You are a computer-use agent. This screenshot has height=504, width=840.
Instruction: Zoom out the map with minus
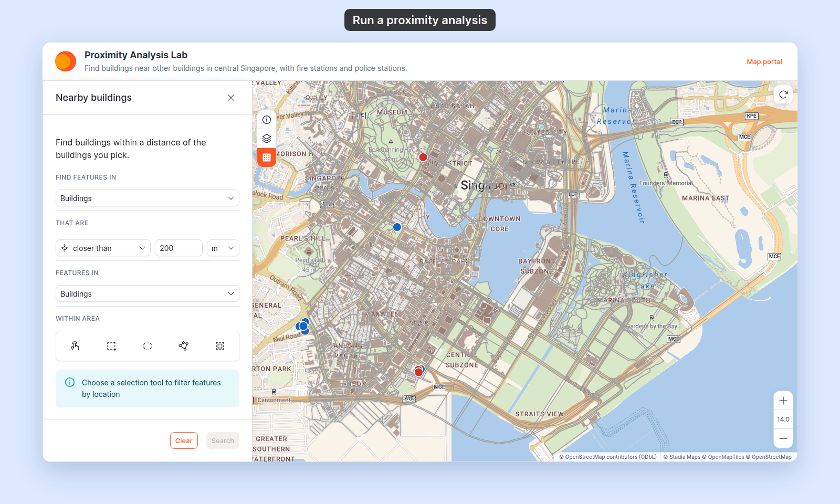click(783, 438)
